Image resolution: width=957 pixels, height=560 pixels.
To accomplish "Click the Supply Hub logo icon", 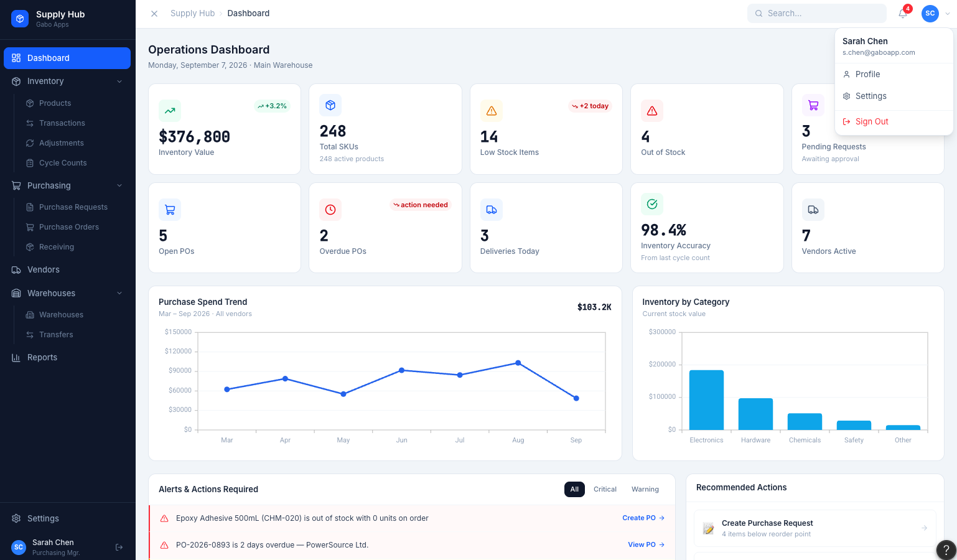I will (20, 19).
